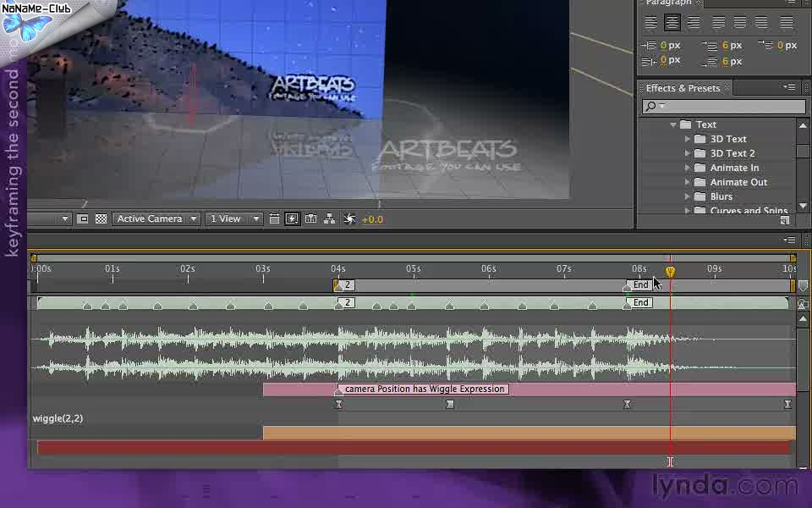812x508 pixels.
Task: Open the Effects & Presets panel menu
Action: (789, 87)
